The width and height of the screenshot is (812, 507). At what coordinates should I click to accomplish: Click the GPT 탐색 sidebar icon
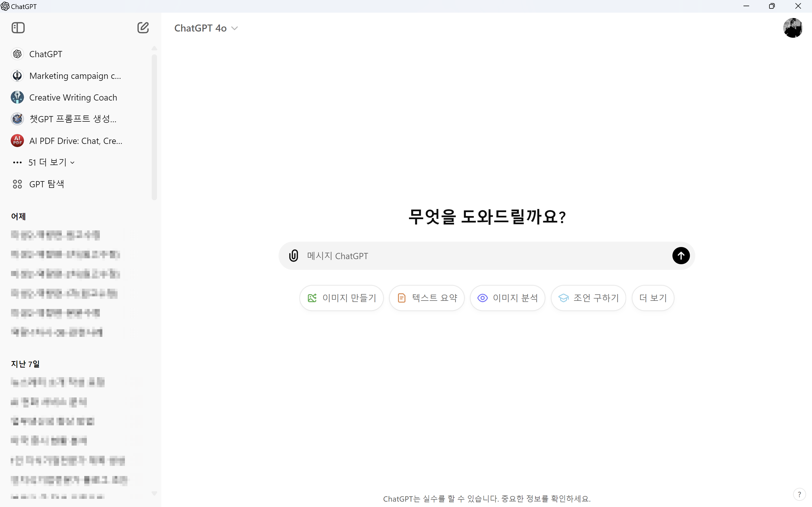[17, 184]
